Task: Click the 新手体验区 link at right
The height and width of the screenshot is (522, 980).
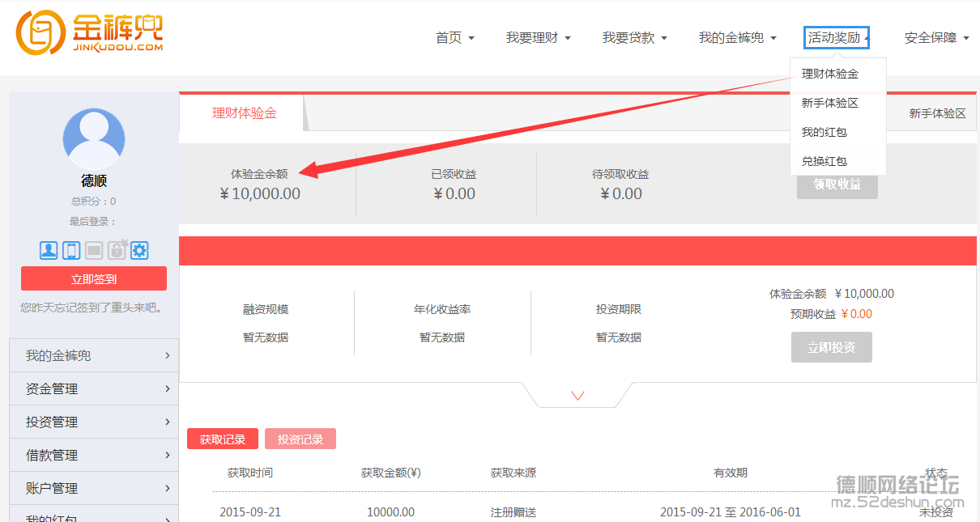Action: pos(937,113)
